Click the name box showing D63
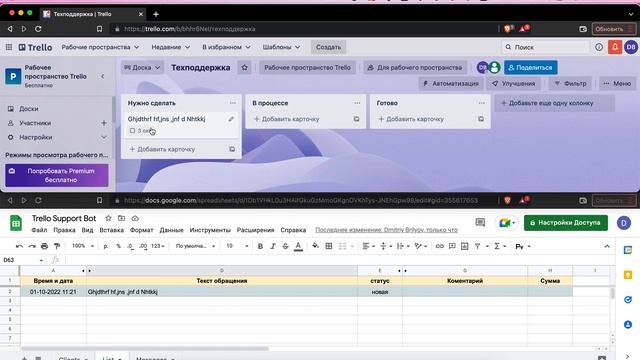Image resolution: width=640 pixels, height=360 pixels. coord(23,260)
